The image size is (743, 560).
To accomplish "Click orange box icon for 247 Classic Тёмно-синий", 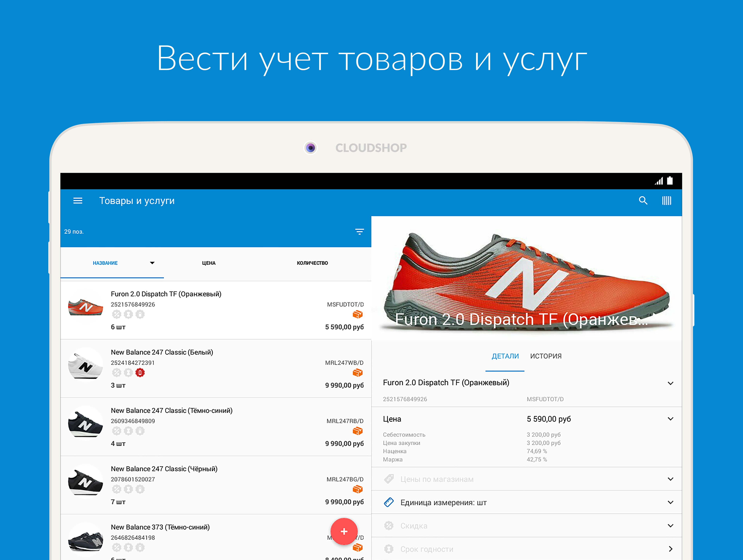I will pyautogui.click(x=358, y=431).
